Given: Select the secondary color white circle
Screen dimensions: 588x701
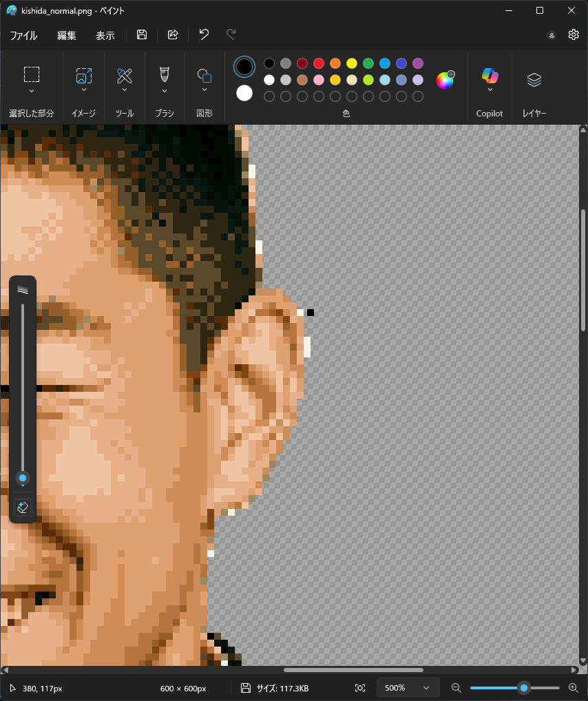Looking at the screenshot, I should pos(244,93).
